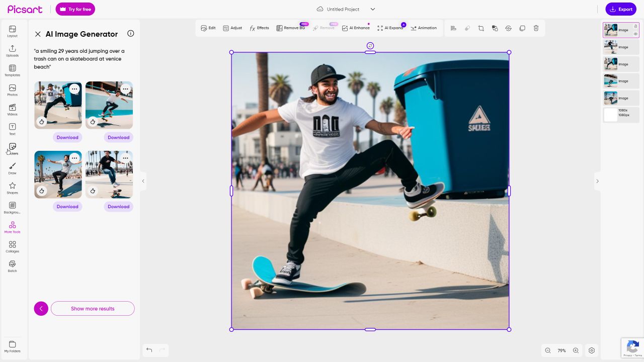Download the fourth generated image
Image resolution: width=644 pixels, height=362 pixels.
click(x=119, y=207)
